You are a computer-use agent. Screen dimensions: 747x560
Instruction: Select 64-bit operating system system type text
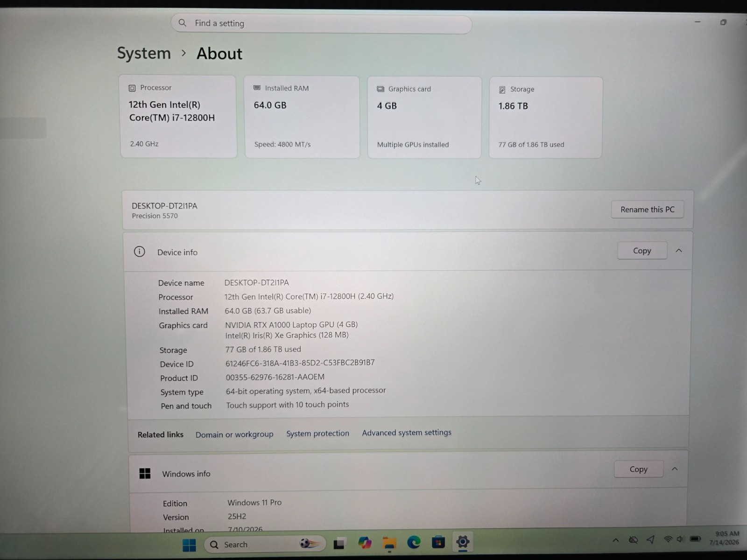[x=306, y=391]
